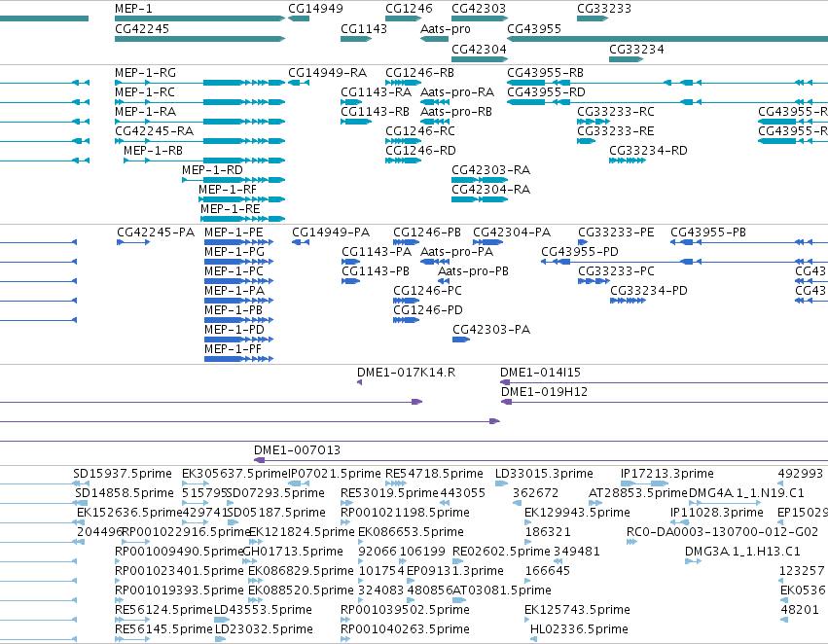This screenshot has height=644, width=828.
Task: Select the MEP-1-RB transcript label
Action: point(153,151)
